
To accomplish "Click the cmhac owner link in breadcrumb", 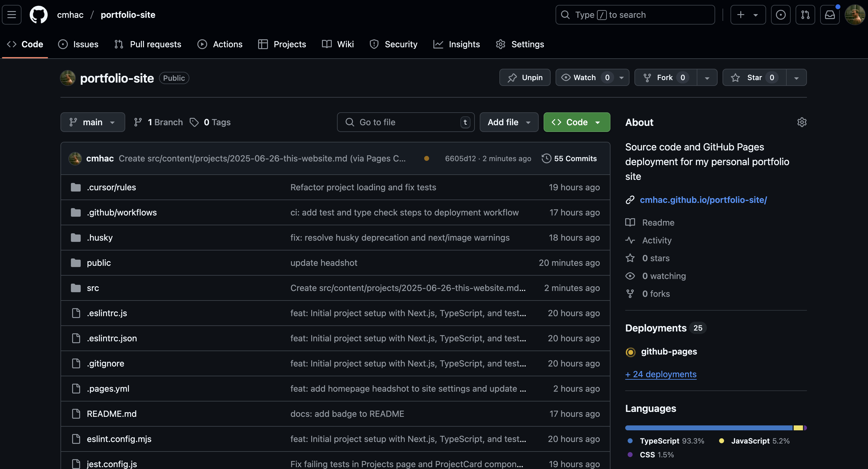I will pyautogui.click(x=70, y=15).
